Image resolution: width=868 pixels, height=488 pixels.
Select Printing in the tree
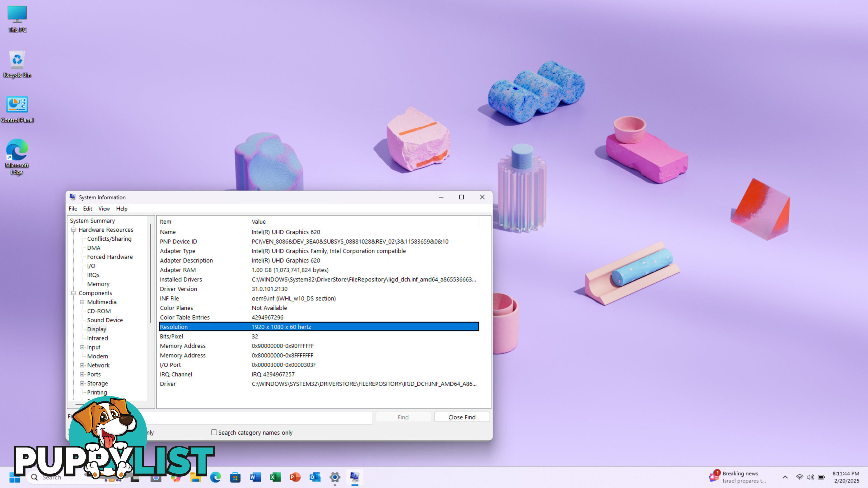[x=97, y=392]
